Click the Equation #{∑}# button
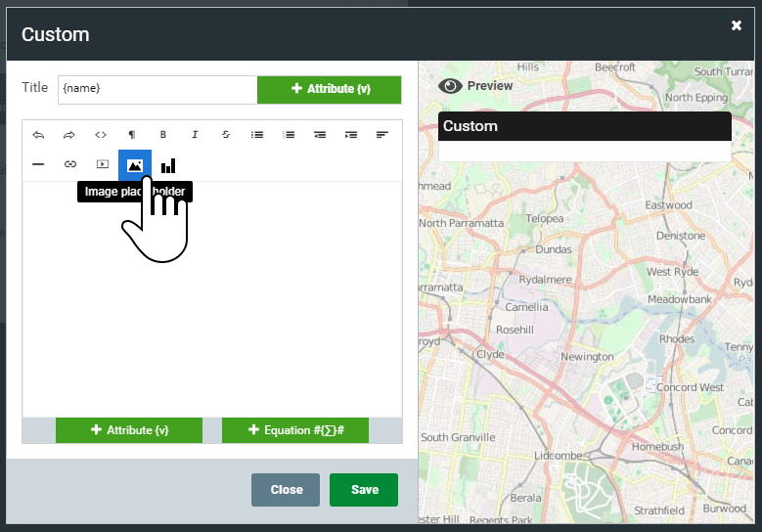The image size is (762, 532). tap(294, 430)
